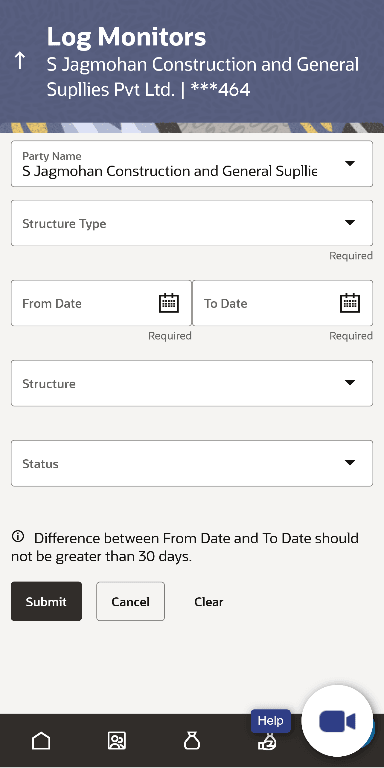Image resolution: width=384 pixels, height=768 pixels.
Task: Go back using the header arrow
Action: 20,61
